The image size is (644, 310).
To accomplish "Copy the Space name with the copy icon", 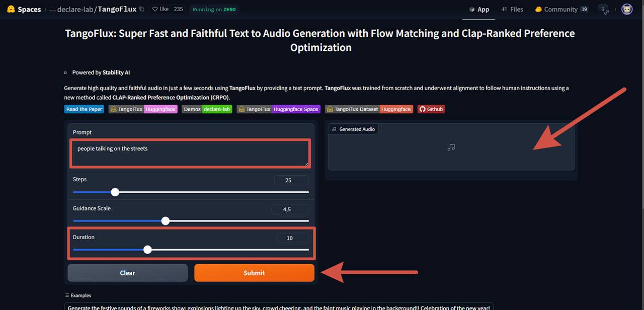I will pos(142,9).
